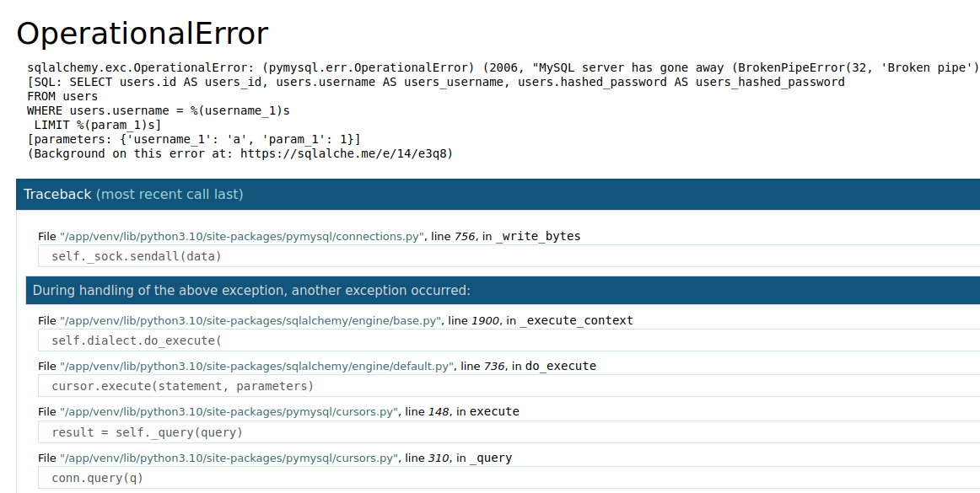The image size is (980, 493).
Task: Click the pymysql/cursors.py path at line 310
Action: (229, 458)
